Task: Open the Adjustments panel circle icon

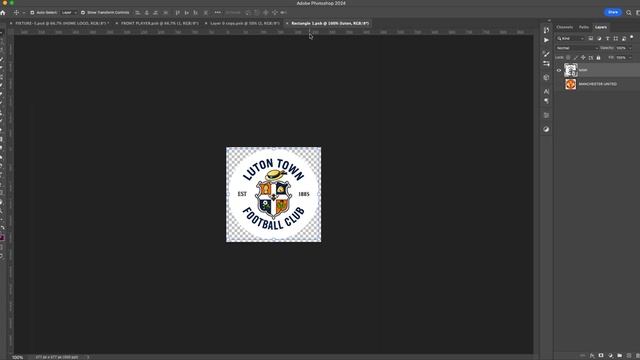Action: [546, 129]
